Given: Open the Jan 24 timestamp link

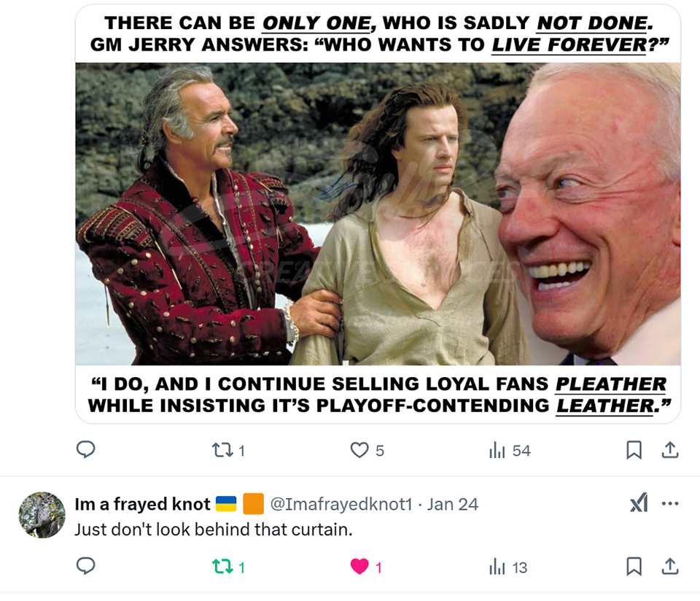Looking at the screenshot, I should pyautogui.click(x=453, y=504).
